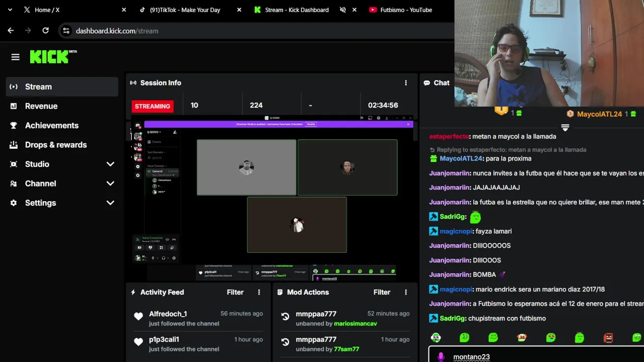Open 77sam77 moderator link
Viewport: 644px width, 362px height.
tap(347, 349)
